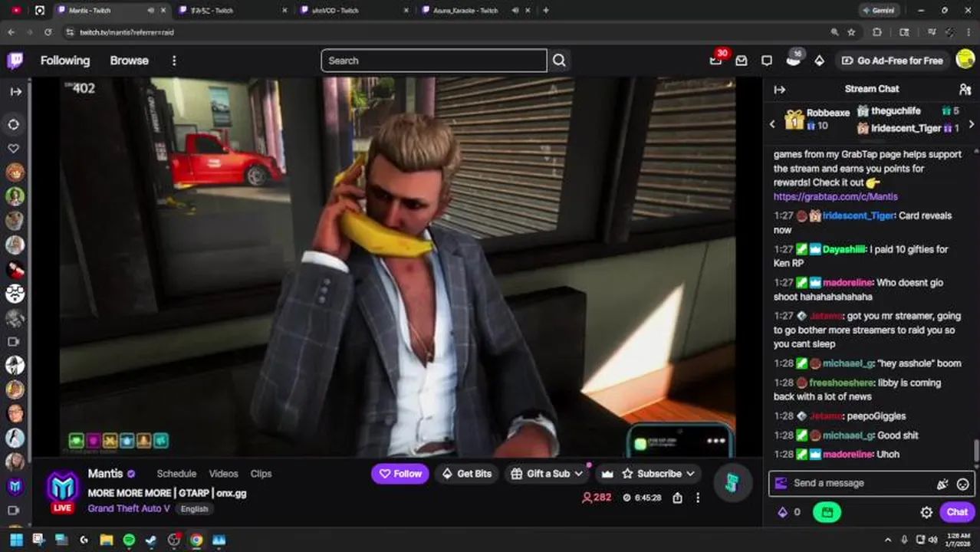This screenshot has width=980, height=552.
Task: Open Gemini in Chrome
Action: (x=879, y=11)
